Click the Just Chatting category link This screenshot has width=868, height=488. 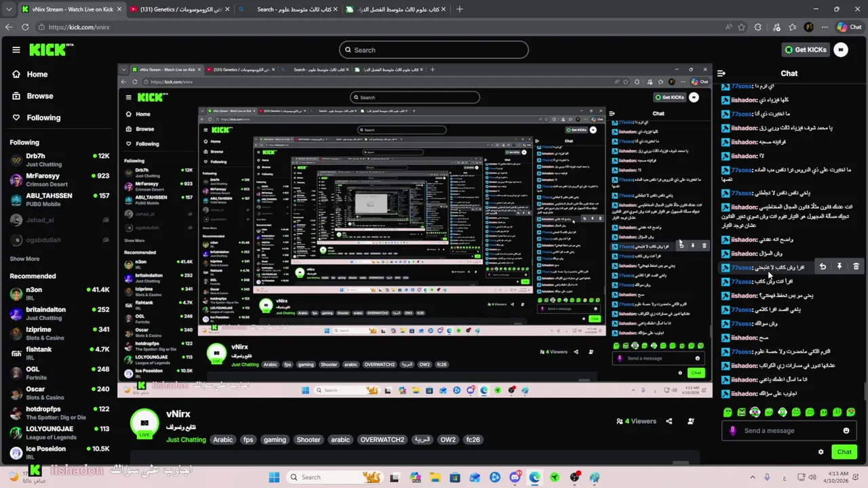click(186, 440)
